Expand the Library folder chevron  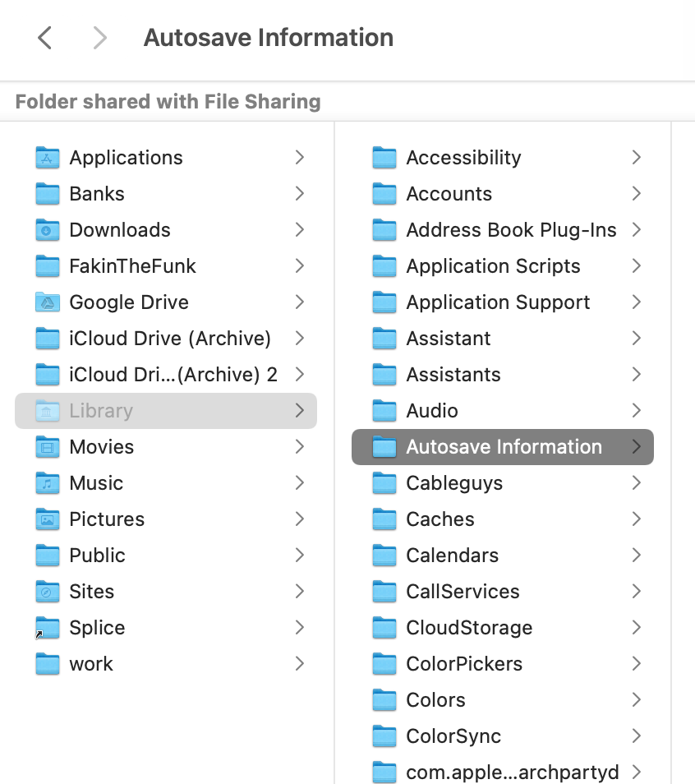click(x=300, y=411)
